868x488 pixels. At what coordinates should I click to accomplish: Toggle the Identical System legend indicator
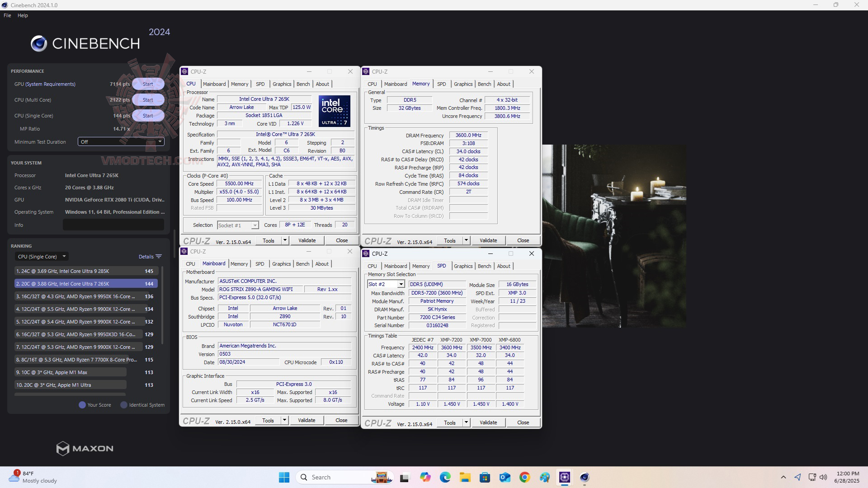pos(123,405)
